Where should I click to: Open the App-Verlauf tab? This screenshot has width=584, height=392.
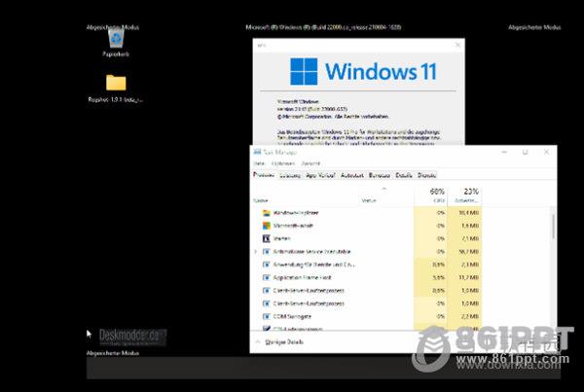(x=320, y=175)
